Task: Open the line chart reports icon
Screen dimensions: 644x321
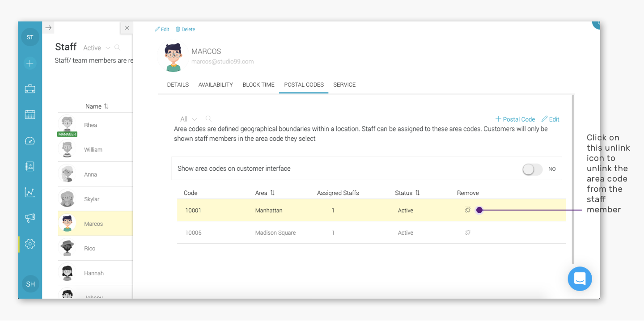Action: [30, 192]
